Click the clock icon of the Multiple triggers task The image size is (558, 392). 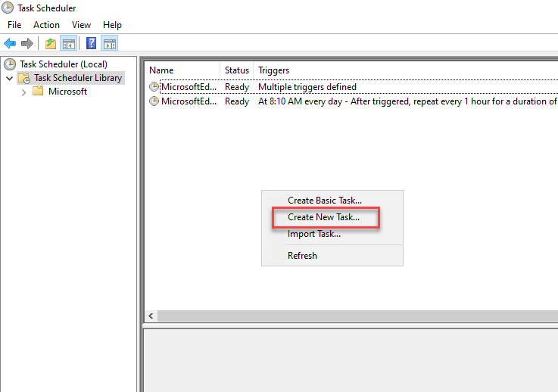coord(154,87)
